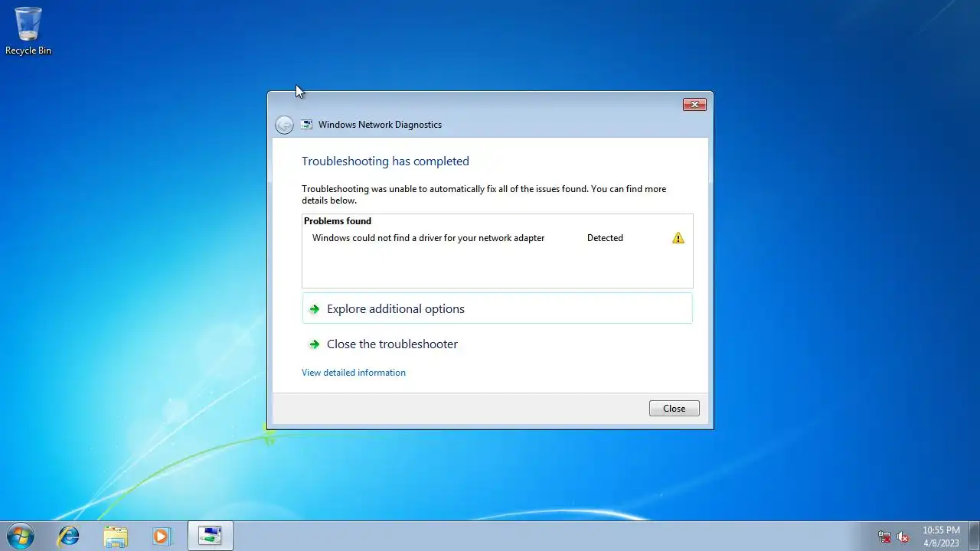The width and height of the screenshot is (980, 551).
Task: Select the Network Diagnostics taskbar button
Action: click(211, 536)
